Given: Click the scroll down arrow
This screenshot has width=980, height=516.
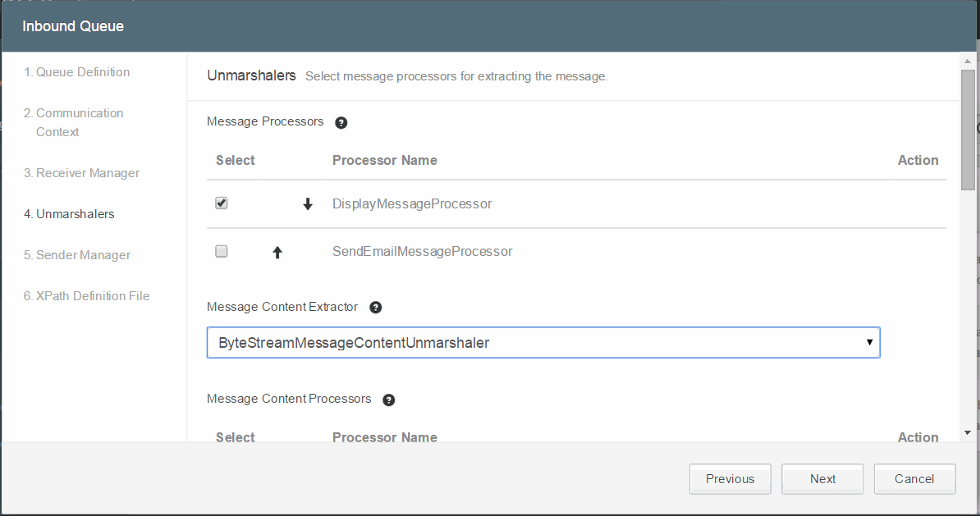Looking at the screenshot, I should coord(968,432).
